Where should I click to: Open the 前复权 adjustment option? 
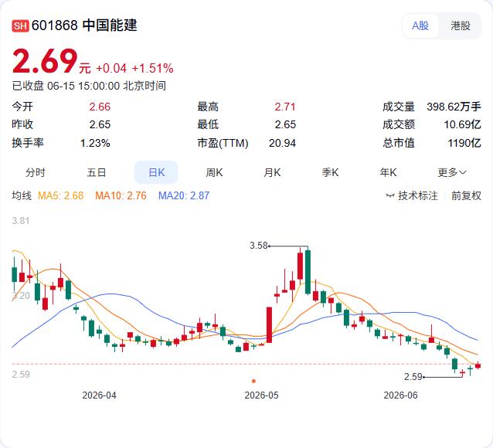point(466,195)
